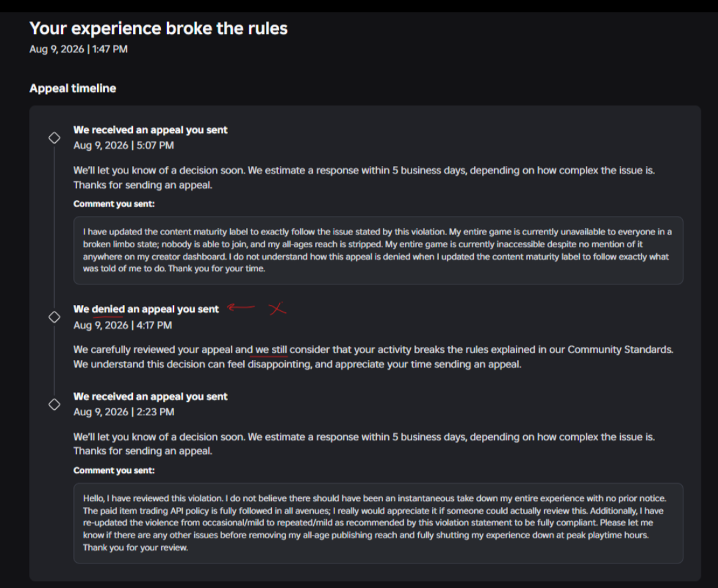Image resolution: width=718 pixels, height=588 pixels.
Task: Click 'We denied an appeal you sent' title
Action: [x=146, y=310]
